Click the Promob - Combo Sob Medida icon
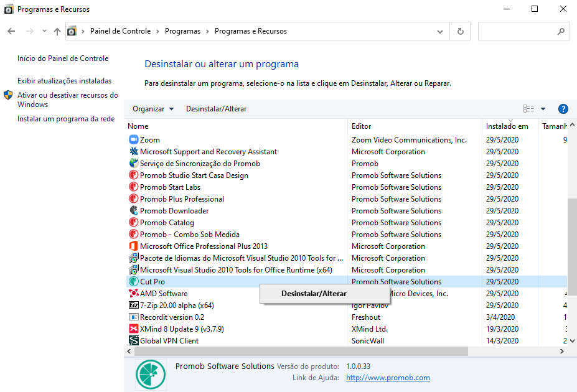Screen dimensions: 577x392 pos(134,234)
